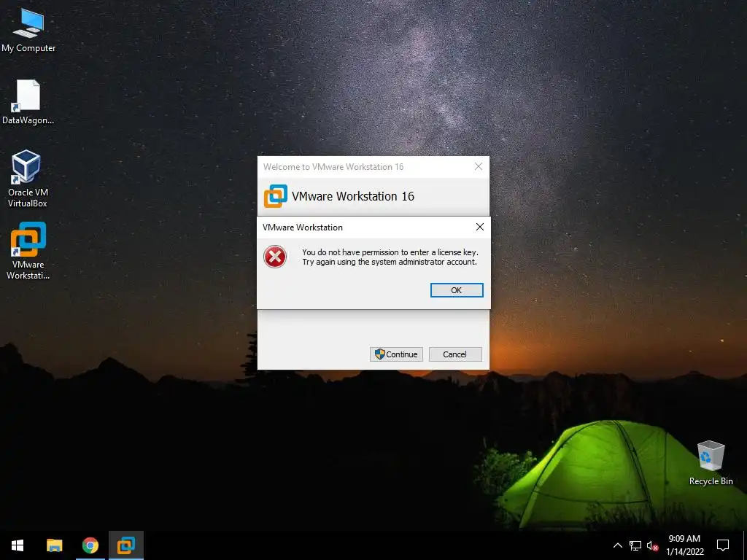Viewport: 747px width, 560px height.
Task: Open the clock showing 9:09 AM
Action: (684, 545)
